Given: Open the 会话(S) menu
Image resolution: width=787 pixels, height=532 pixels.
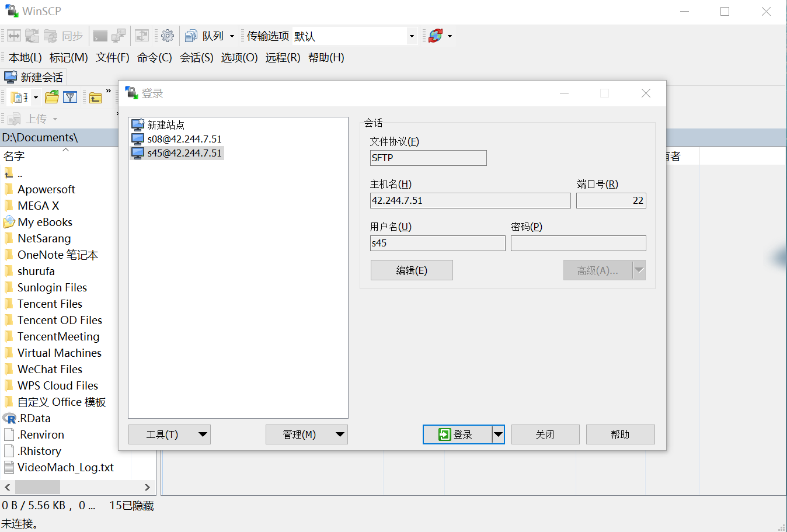Looking at the screenshot, I should (197, 57).
